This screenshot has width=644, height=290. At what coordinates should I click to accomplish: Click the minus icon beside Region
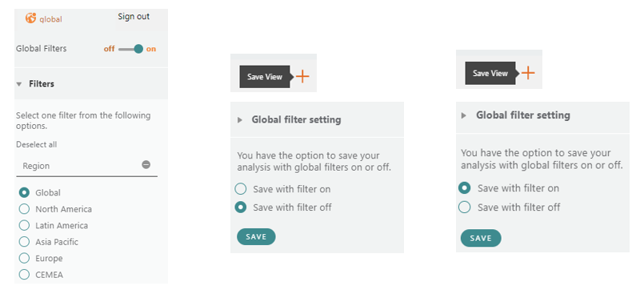pos(146,165)
